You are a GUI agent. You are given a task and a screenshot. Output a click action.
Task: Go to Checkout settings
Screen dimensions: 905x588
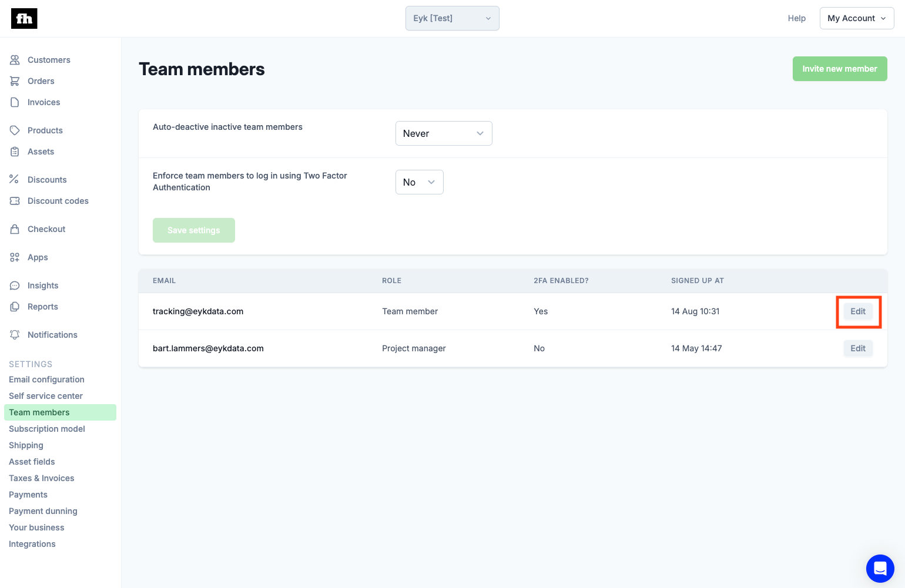(x=46, y=229)
